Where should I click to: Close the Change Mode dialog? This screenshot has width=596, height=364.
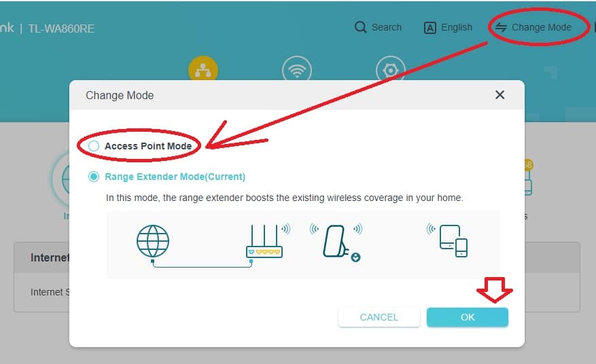click(x=499, y=95)
